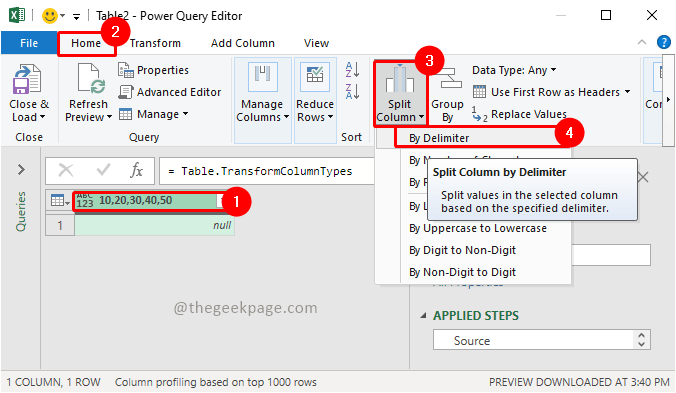Image resolution: width=676 pixels, height=393 pixels.
Task: Switch to the Add Column tab
Action: coord(242,43)
